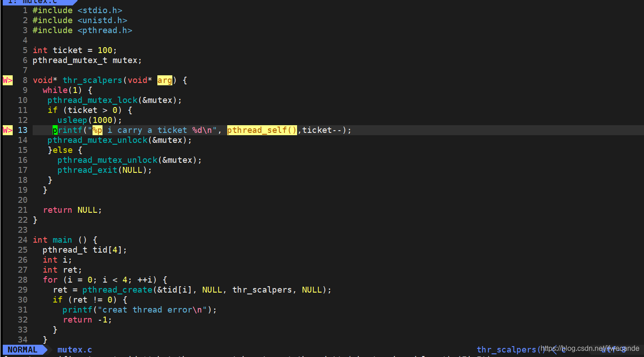Click the NORMAL mode indicator in status line
Viewport: 644px width, 357px height.
coord(22,350)
